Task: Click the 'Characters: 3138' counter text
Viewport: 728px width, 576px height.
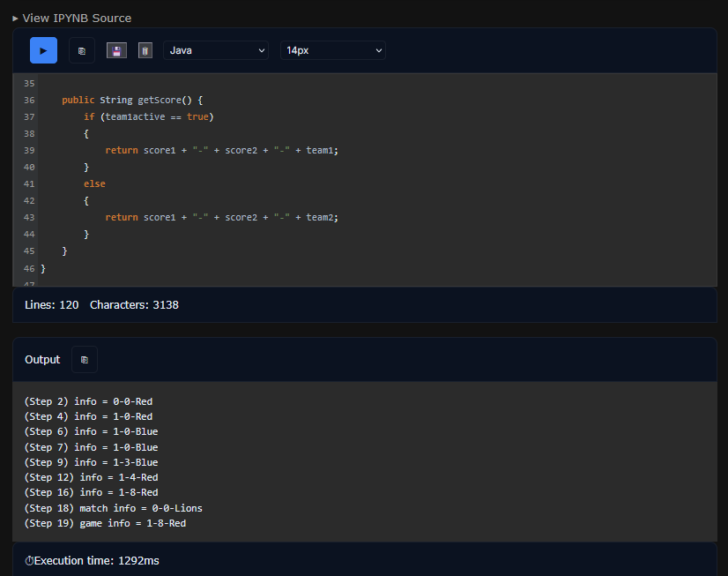Action: (x=134, y=304)
